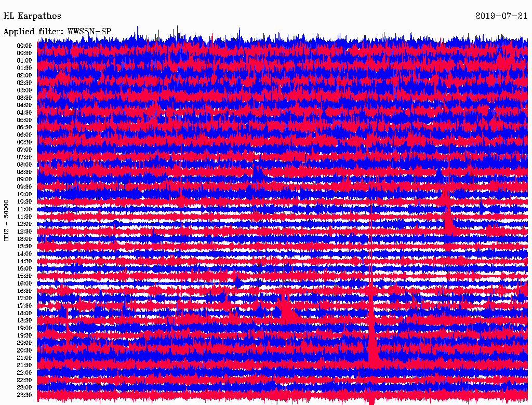Image resolution: width=532 pixels, height=405 pixels.
Task: Select the 17:30 time label
Action: [24, 306]
